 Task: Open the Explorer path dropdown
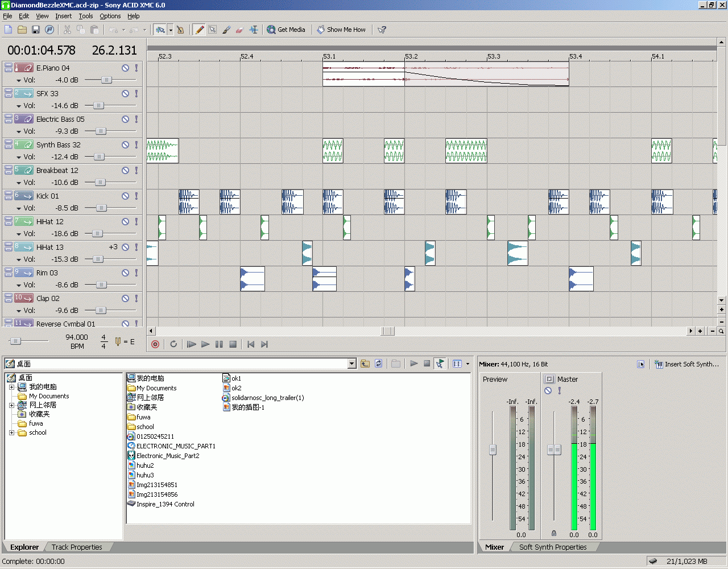click(351, 364)
